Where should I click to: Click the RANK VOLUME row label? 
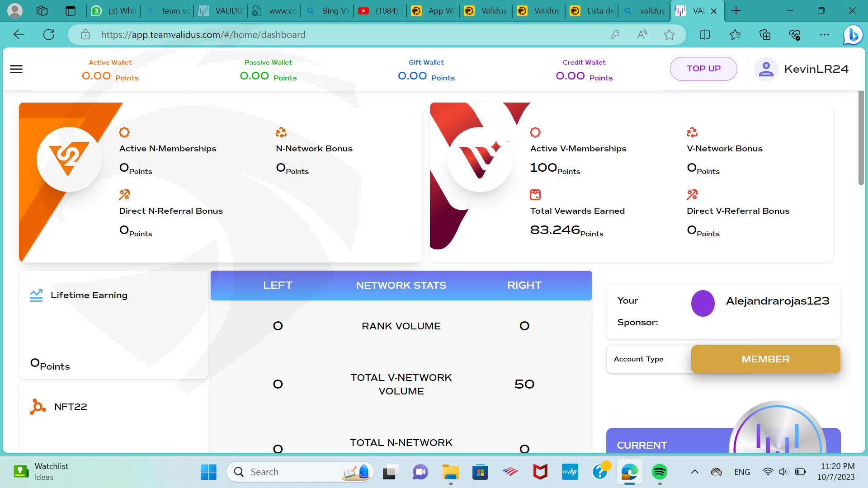click(x=401, y=326)
